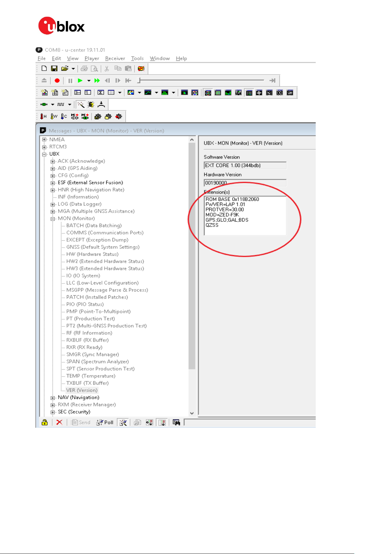Open the Tools menu

point(137,59)
